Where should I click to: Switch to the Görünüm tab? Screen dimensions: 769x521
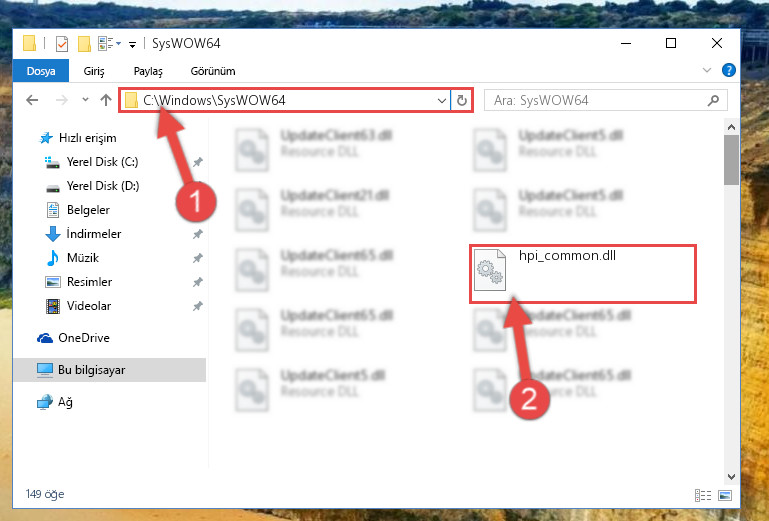pos(213,71)
